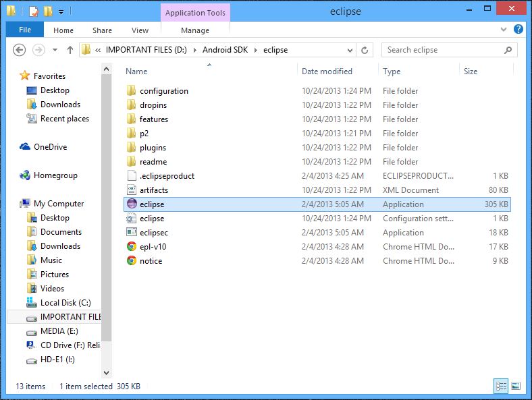Show hidden path levels via double chevron
This screenshot has width=532, height=400.
98,50
